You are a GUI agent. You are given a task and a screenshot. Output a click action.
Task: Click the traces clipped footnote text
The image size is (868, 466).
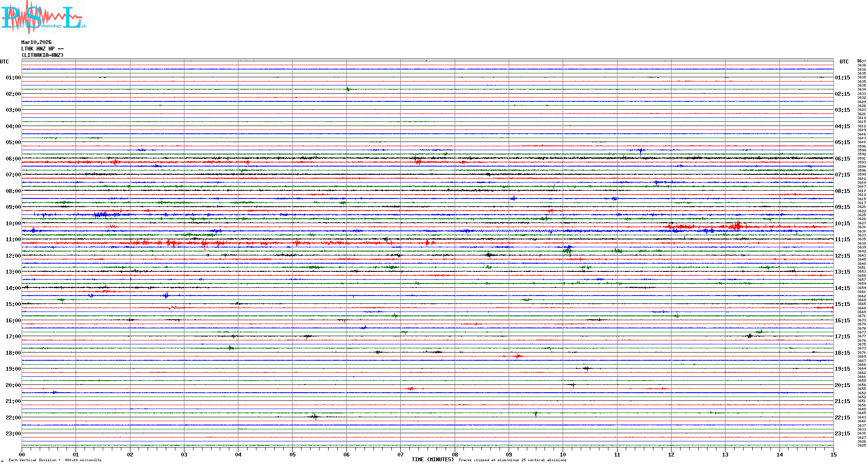(x=512, y=460)
